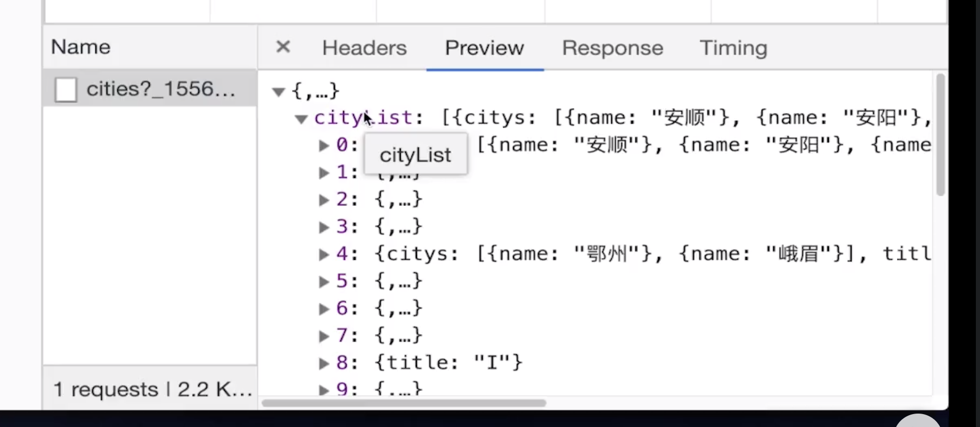
Task: Tick the checkbox beside cities?_1556 request
Action: point(66,90)
